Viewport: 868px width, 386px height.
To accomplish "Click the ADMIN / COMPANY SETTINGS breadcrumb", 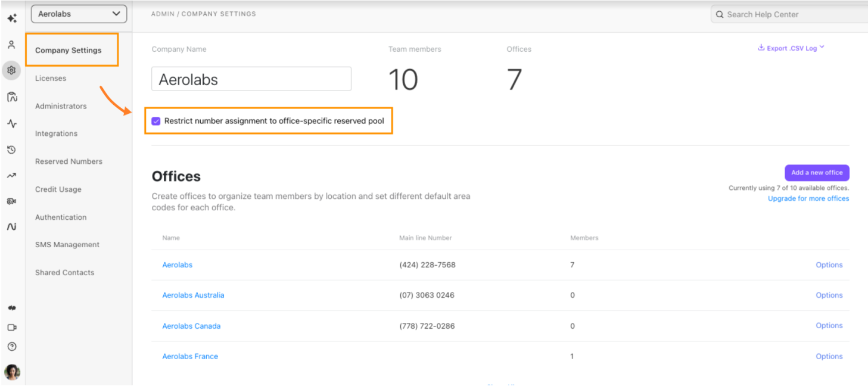I will pyautogui.click(x=203, y=14).
